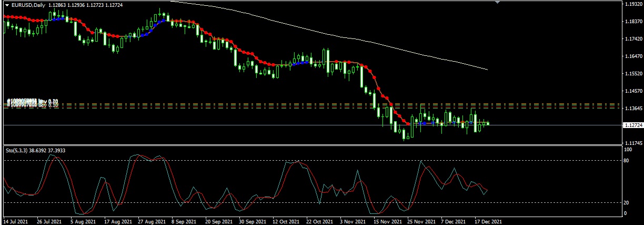Click the stochastic 100 scale label
The width and height of the screenshot is (644, 225).
pos(628,150)
